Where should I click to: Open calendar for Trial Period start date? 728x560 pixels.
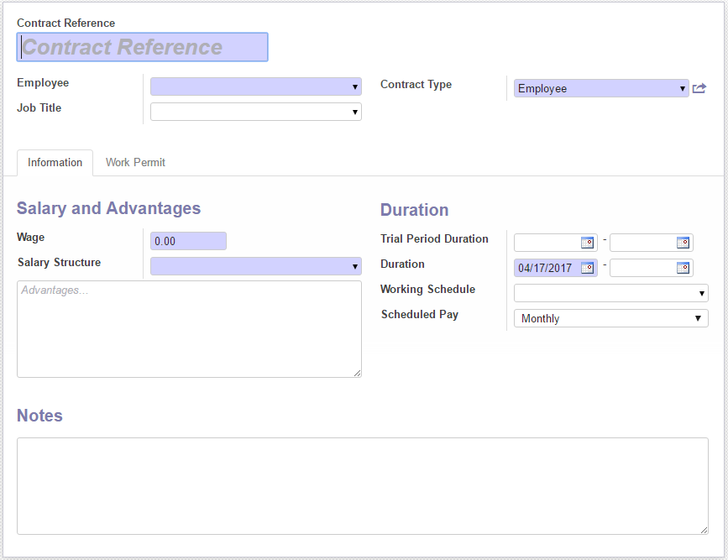coord(587,243)
